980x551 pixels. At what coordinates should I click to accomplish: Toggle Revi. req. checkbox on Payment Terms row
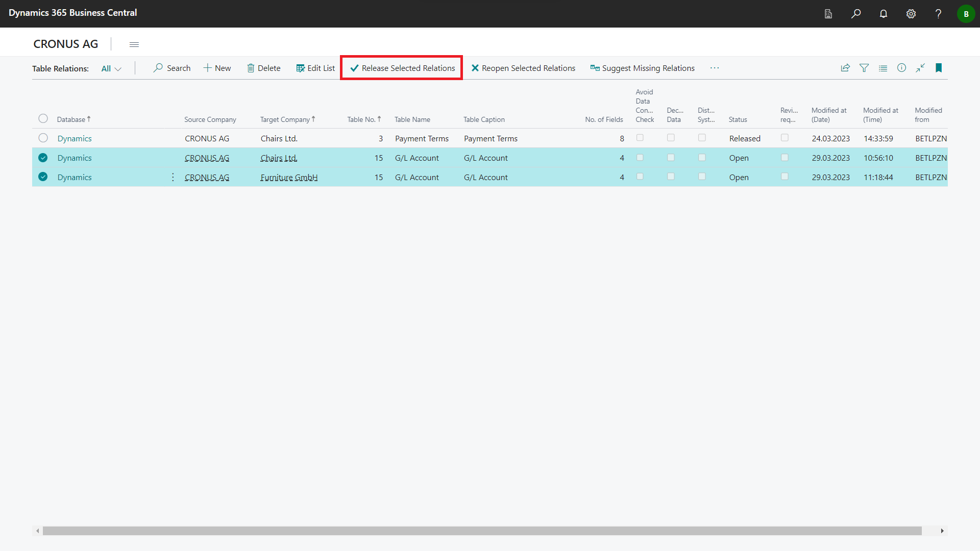(x=785, y=138)
